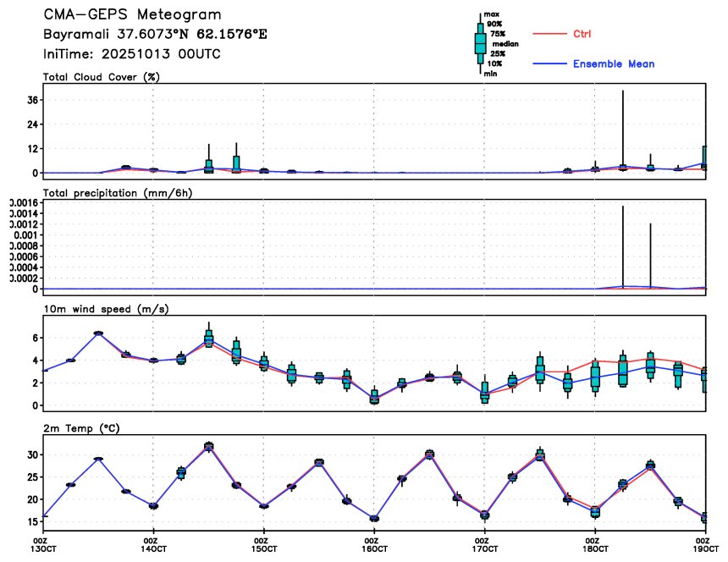Click the legend's 10% label

pyautogui.click(x=494, y=63)
